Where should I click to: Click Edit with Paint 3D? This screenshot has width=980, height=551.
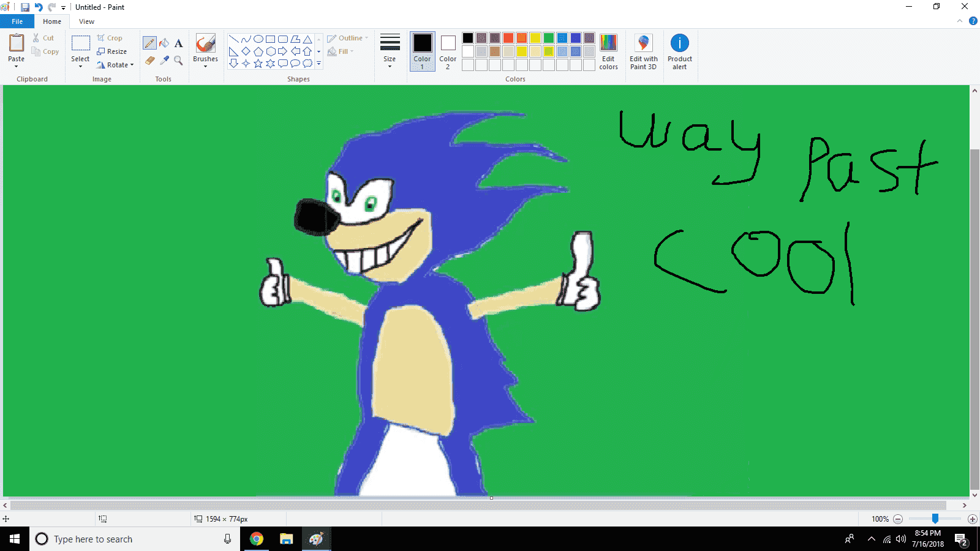click(x=643, y=51)
